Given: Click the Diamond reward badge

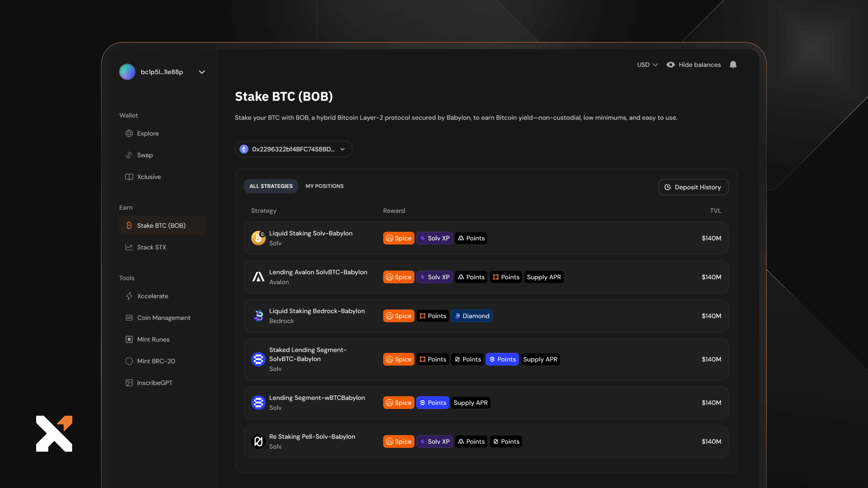Looking at the screenshot, I should 472,316.
